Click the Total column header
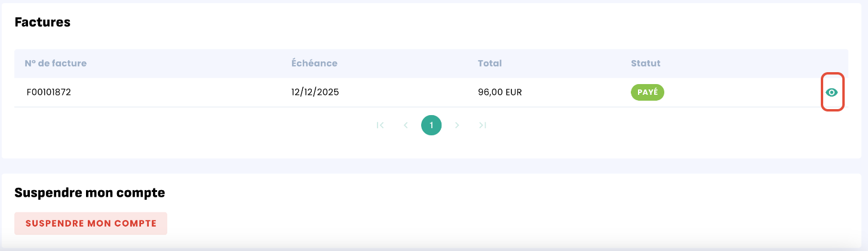The height and width of the screenshot is (251, 868). click(490, 63)
